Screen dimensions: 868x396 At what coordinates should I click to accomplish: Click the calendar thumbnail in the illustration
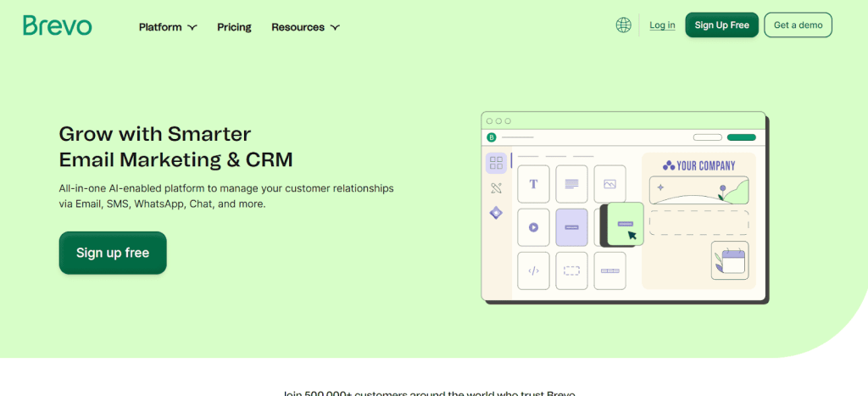(x=729, y=260)
